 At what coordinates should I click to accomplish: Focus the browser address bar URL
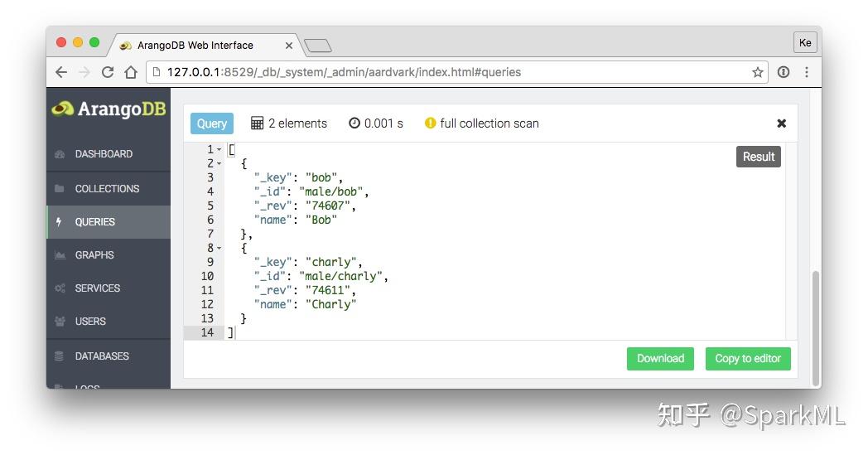click(344, 72)
